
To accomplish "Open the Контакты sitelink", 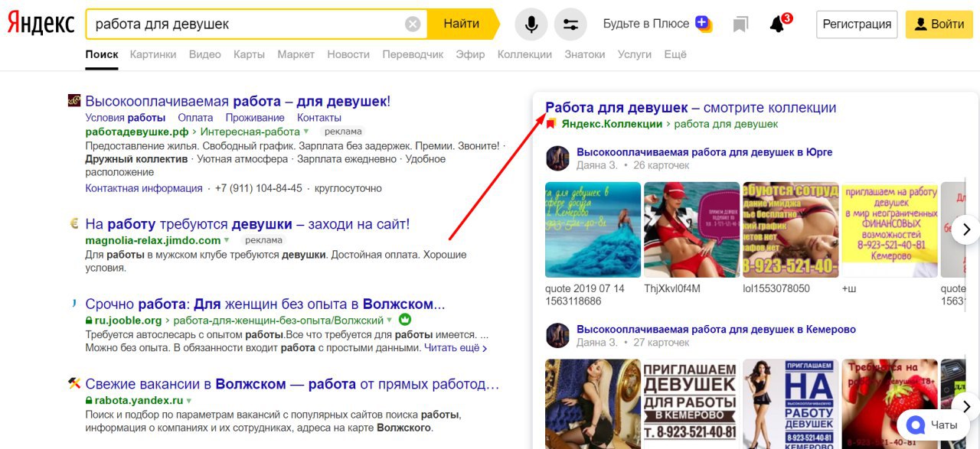I will click(319, 118).
